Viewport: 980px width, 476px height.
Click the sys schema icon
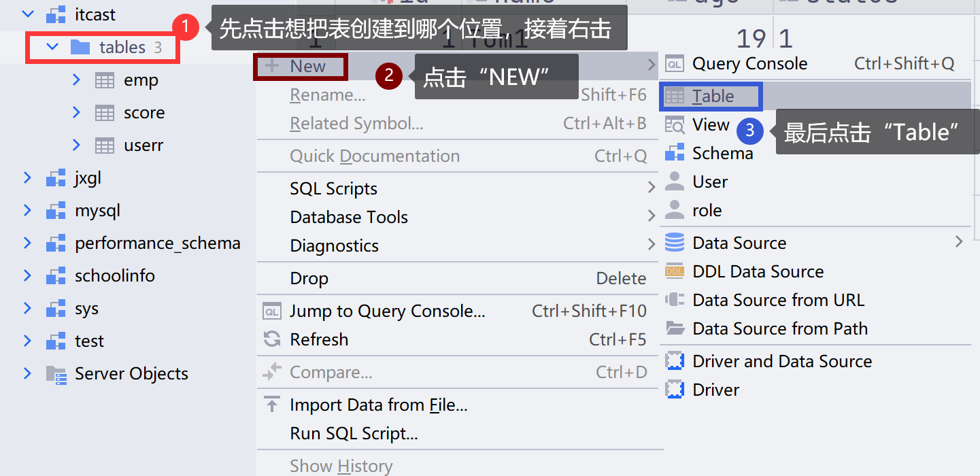pos(56,309)
